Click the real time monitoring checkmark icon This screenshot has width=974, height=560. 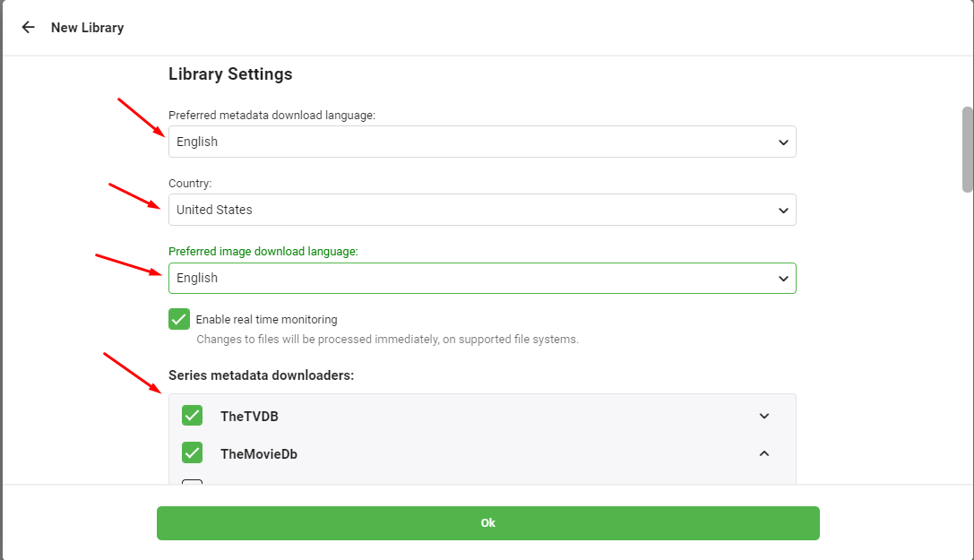[178, 319]
